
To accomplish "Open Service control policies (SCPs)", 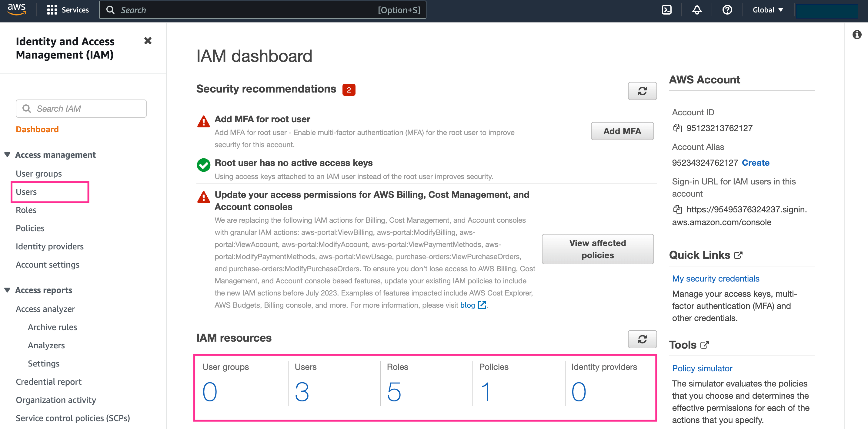I will pyautogui.click(x=73, y=418).
